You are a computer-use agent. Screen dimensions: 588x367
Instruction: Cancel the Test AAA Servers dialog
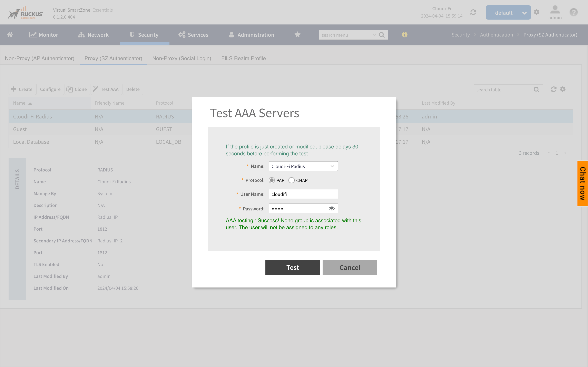click(x=350, y=267)
